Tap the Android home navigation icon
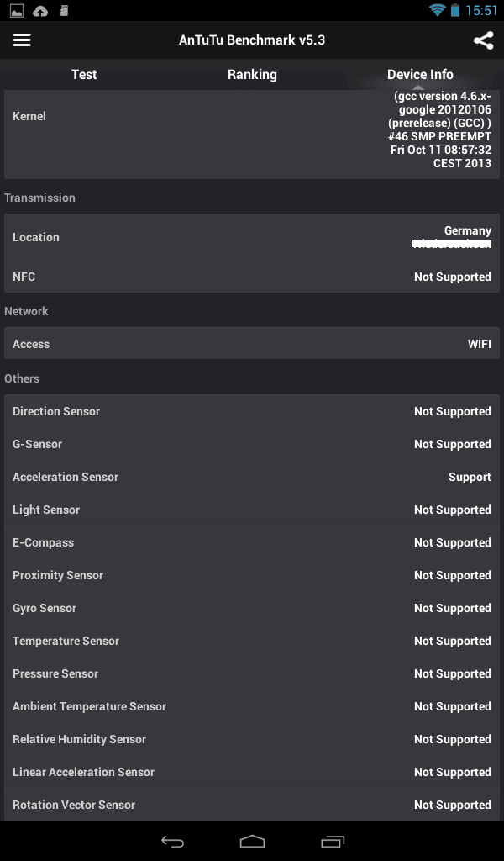The width and height of the screenshot is (504, 861). click(x=252, y=841)
